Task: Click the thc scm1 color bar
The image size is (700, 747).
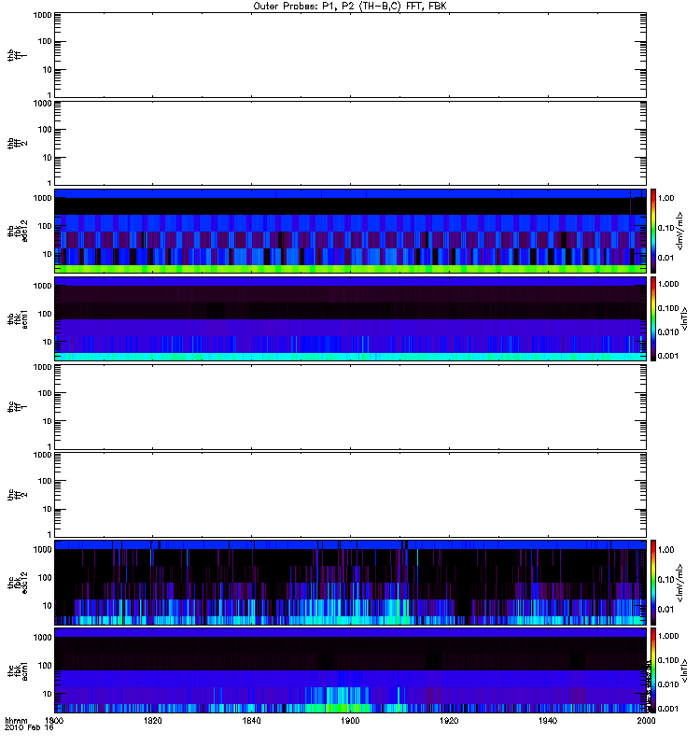Action: (653, 670)
